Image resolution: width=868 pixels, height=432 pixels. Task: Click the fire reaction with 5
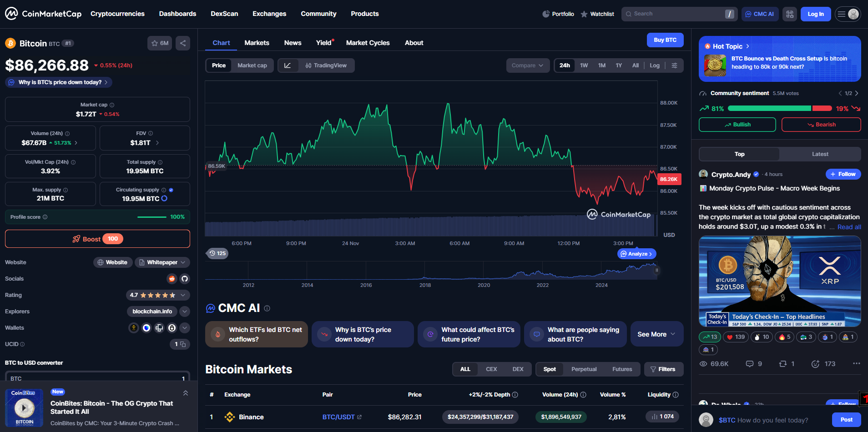pyautogui.click(x=785, y=337)
